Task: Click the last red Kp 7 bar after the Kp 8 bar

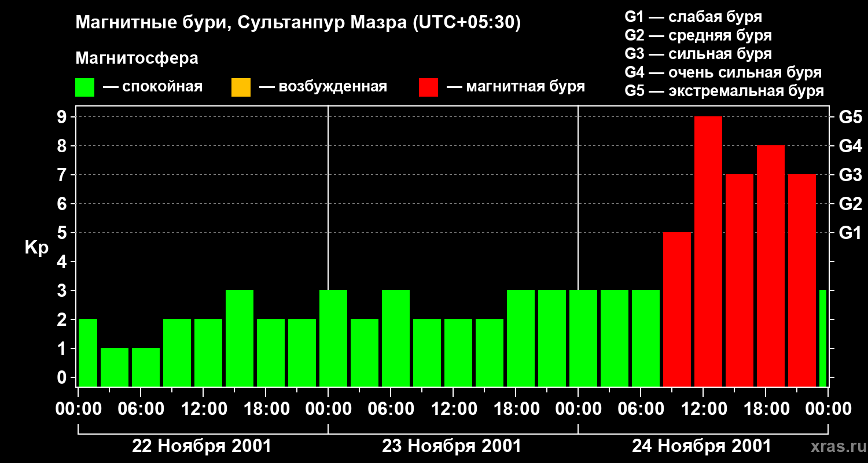Action: [802, 281]
